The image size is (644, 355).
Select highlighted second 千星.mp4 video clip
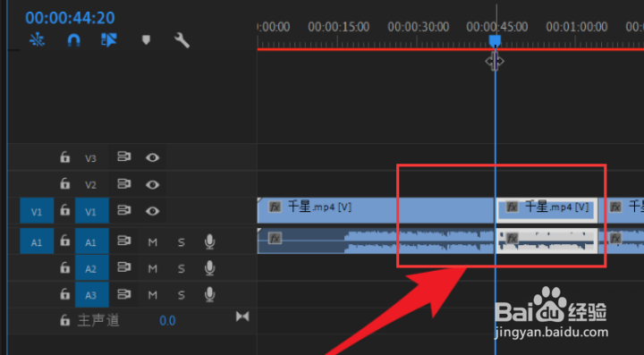(547, 210)
